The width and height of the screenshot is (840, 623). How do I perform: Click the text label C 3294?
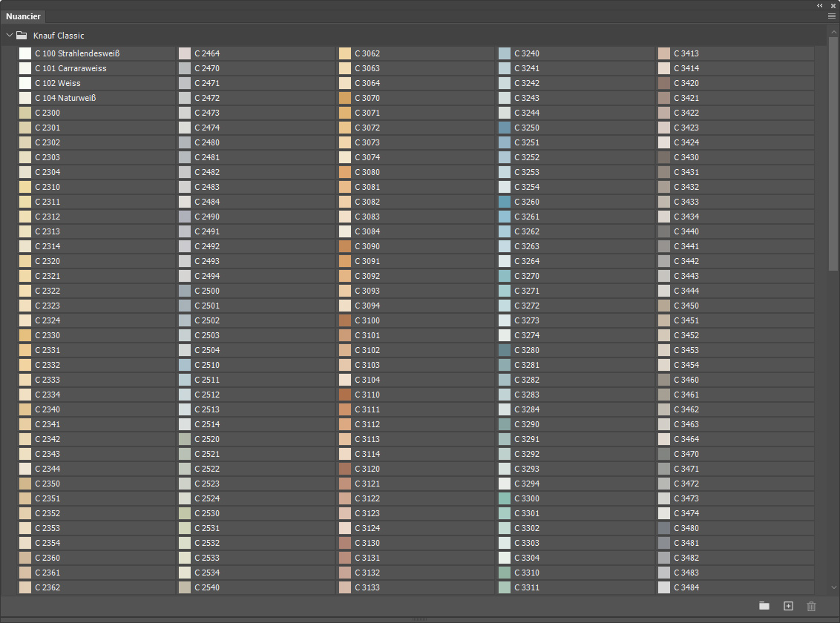pos(527,484)
